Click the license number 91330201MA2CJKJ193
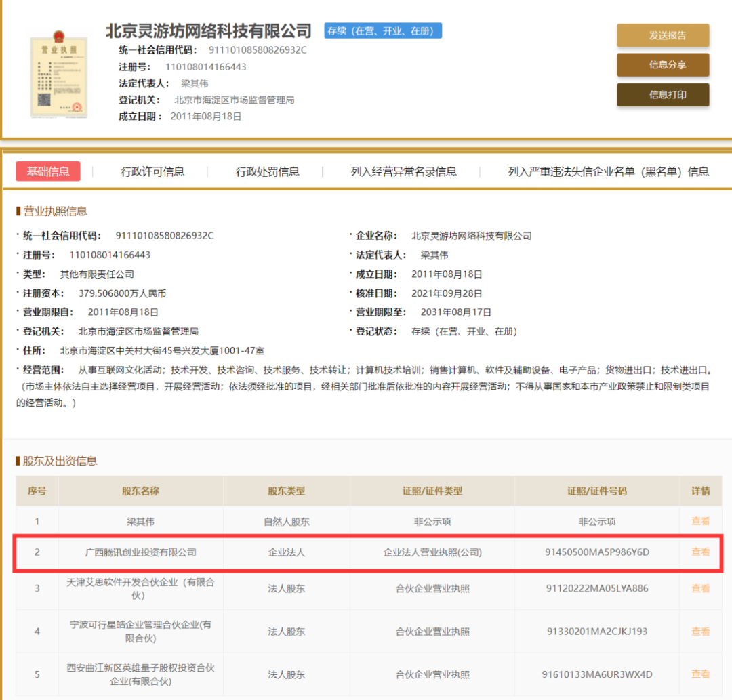The height and width of the screenshot is (700, 732). pyautogui.click(x=597, y=632)
